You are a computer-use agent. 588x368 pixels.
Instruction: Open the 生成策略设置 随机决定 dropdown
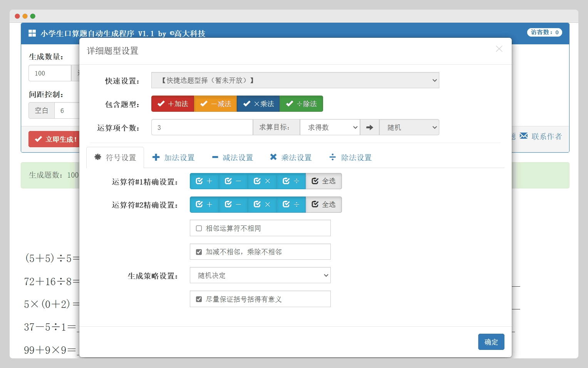tap(260, 276)
